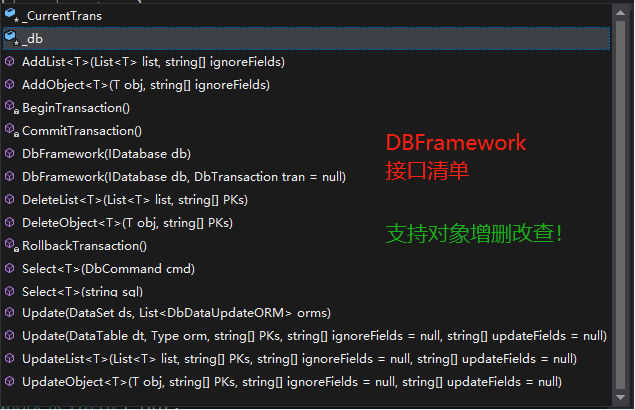Click the field icon beside _CurrentTrans

[x=10, y=16]
